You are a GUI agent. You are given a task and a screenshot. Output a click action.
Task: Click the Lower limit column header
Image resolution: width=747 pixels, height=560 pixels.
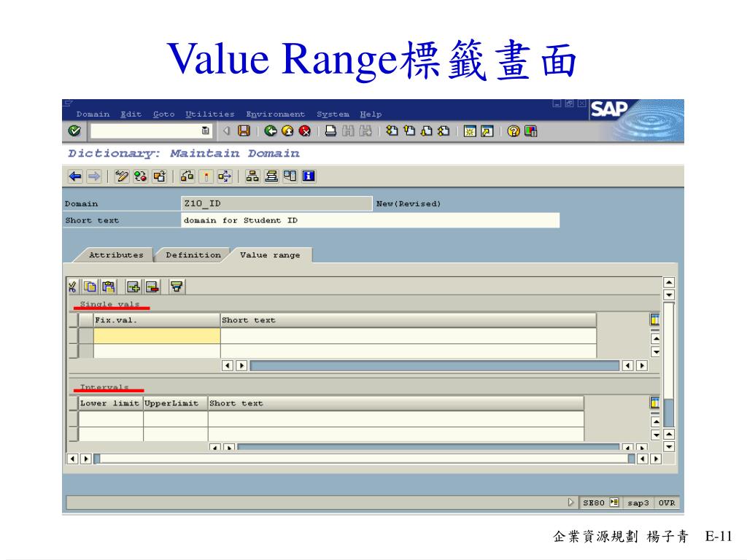(x=111, y=403)
